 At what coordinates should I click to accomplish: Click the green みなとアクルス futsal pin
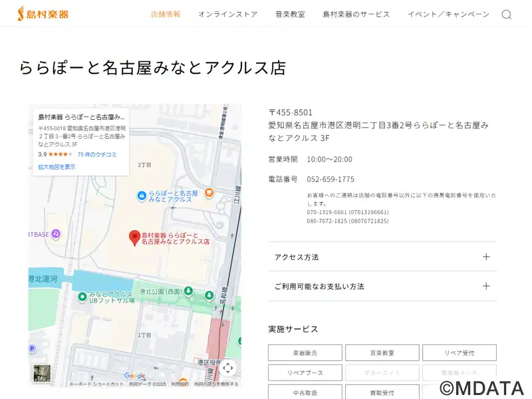(x=82, y=297)
